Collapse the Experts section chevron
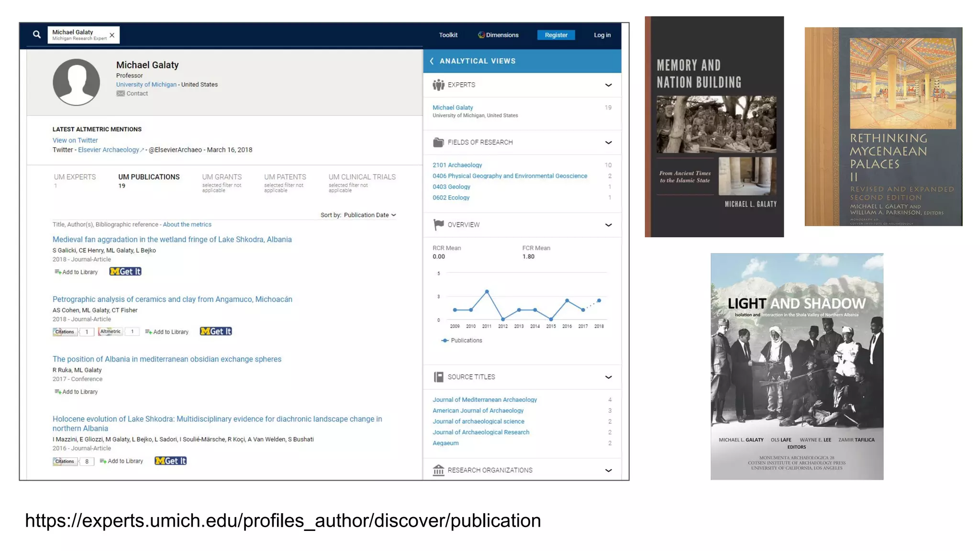The image size is (980, 551). (608, 85)
